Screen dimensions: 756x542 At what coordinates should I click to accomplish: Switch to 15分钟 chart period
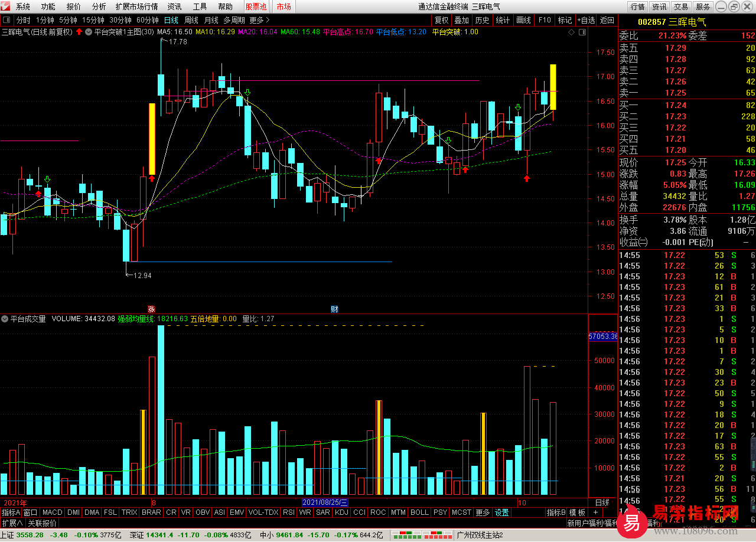point(93,20)
